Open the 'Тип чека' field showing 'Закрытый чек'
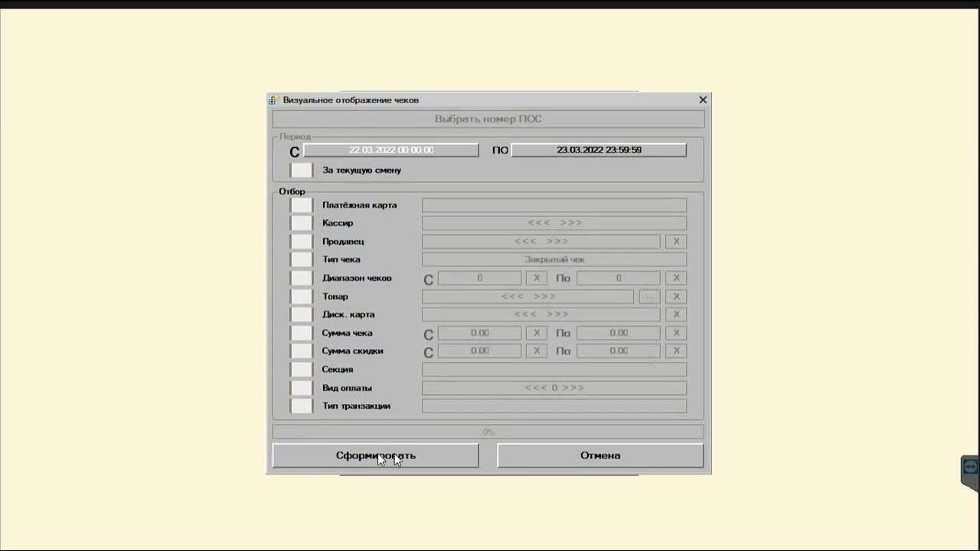This screenshot has width=980, height=551. coord(554,259)
